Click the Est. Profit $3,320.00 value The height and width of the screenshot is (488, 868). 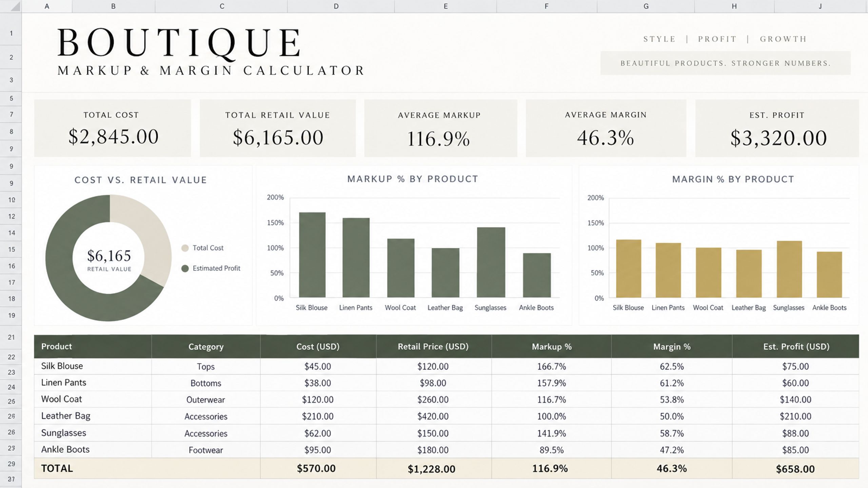click(x=778, y=138)
